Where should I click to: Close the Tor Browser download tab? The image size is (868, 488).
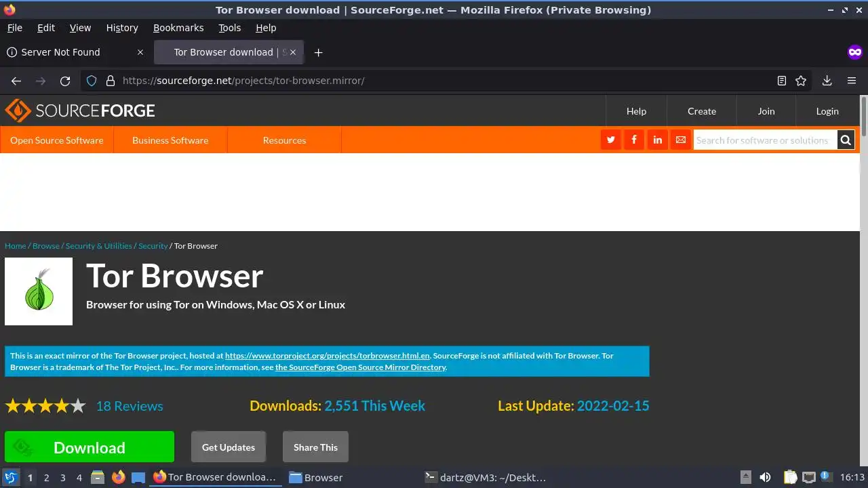click(293, 52)
